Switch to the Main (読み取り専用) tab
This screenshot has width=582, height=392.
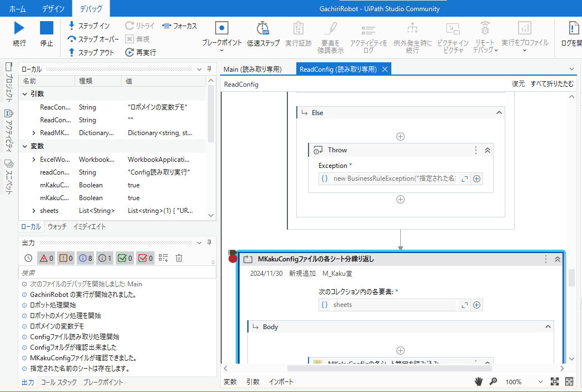click(x=252, y=70)
